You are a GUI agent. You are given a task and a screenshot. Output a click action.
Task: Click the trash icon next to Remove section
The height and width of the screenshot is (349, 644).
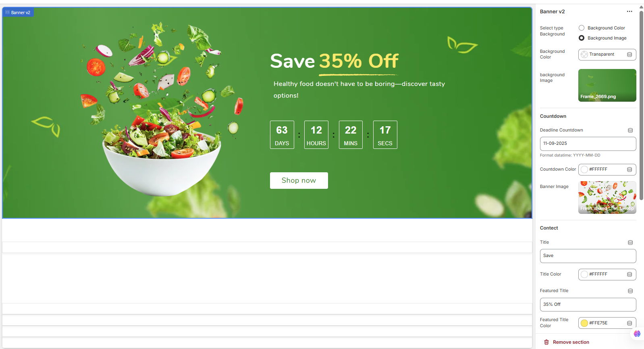(546, 342)
